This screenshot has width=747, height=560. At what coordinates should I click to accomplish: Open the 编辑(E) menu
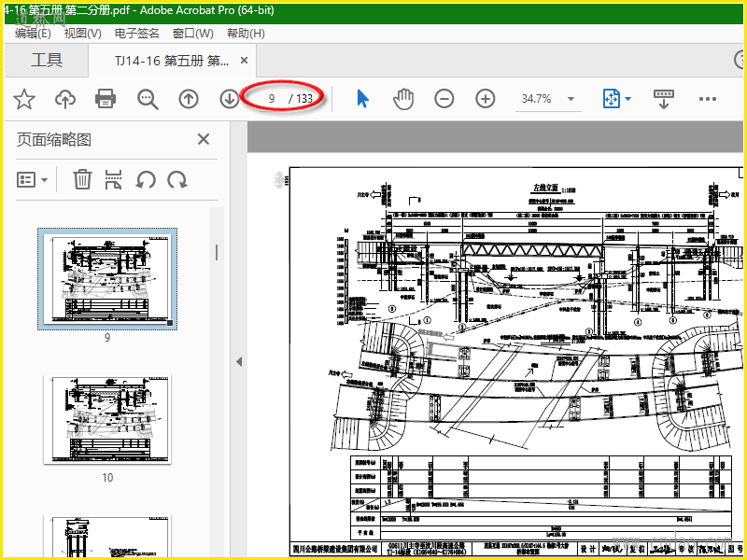point(33,34)
